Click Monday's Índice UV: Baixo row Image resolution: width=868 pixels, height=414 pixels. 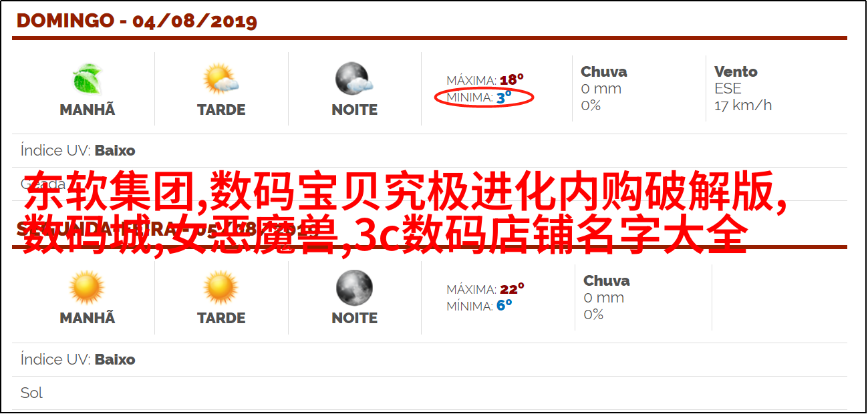coord(430,359)
